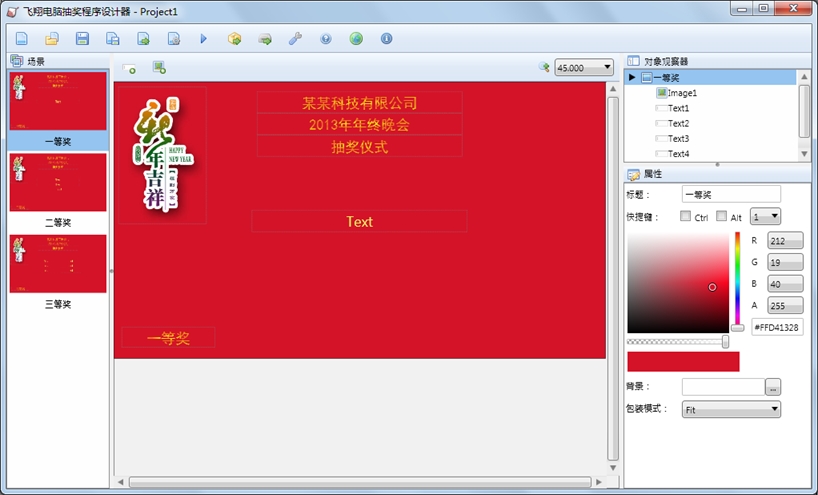Image resolution: width=818 pixels, height=495 pixels.
Task: Click the red color preview swatch
Action: pos(683,361)
